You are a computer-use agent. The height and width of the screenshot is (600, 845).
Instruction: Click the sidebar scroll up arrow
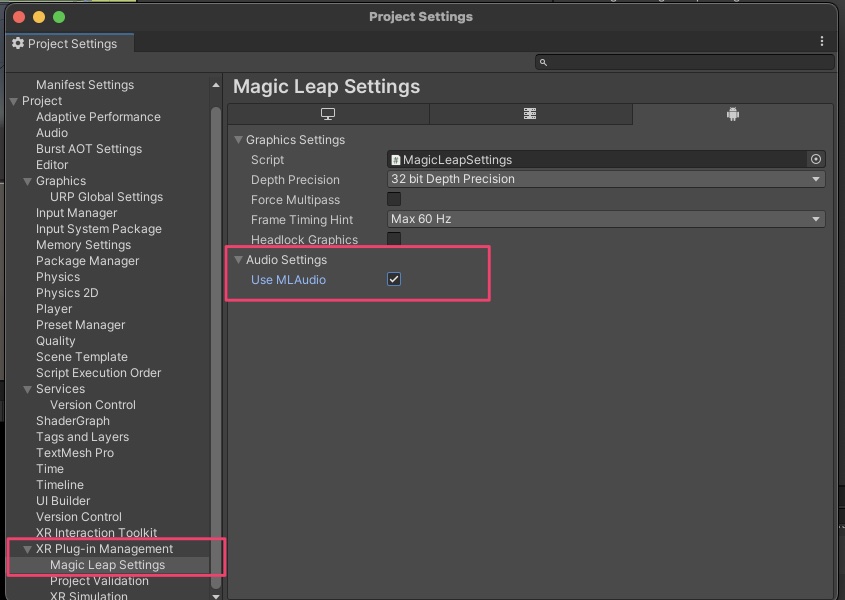coord(216,85)
